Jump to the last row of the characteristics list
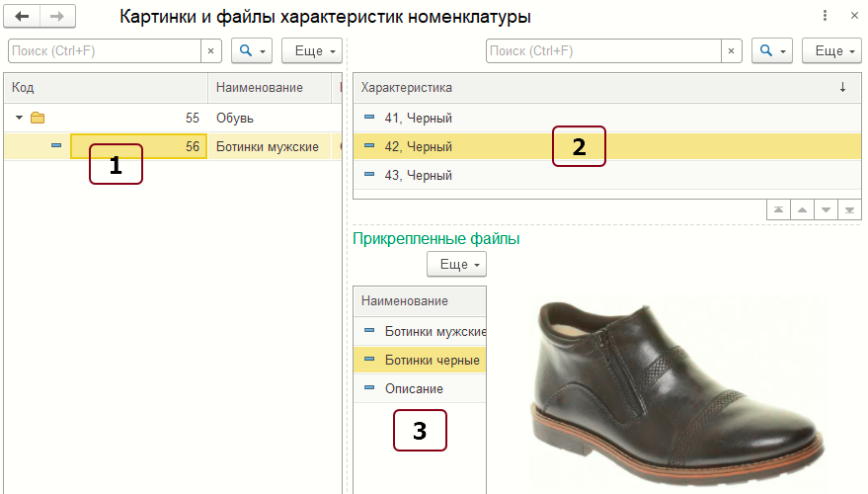 point(848,210)
